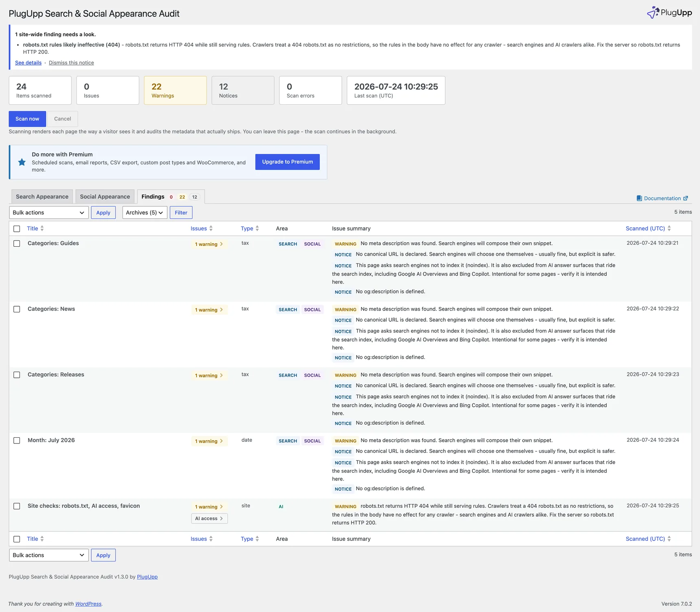Expand 1 warning for Categories: Releases
Viewport: 700px width, 612px height.
209,375
